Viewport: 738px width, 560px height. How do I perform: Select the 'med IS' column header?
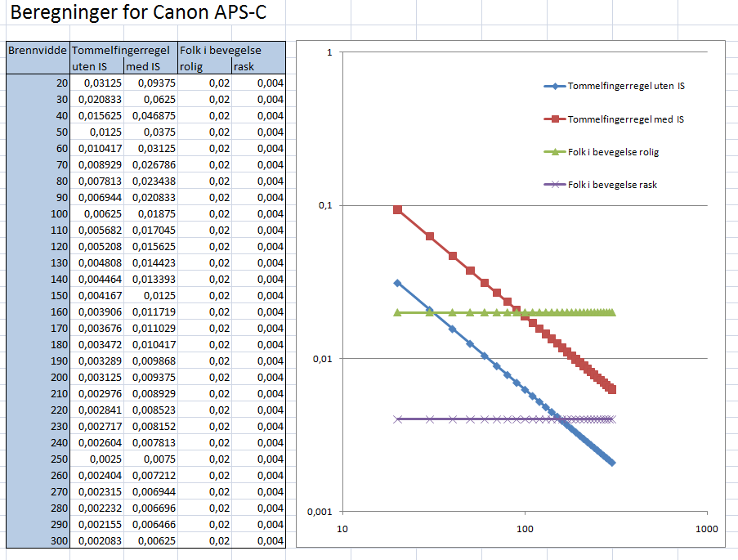(x=151, y=66)
